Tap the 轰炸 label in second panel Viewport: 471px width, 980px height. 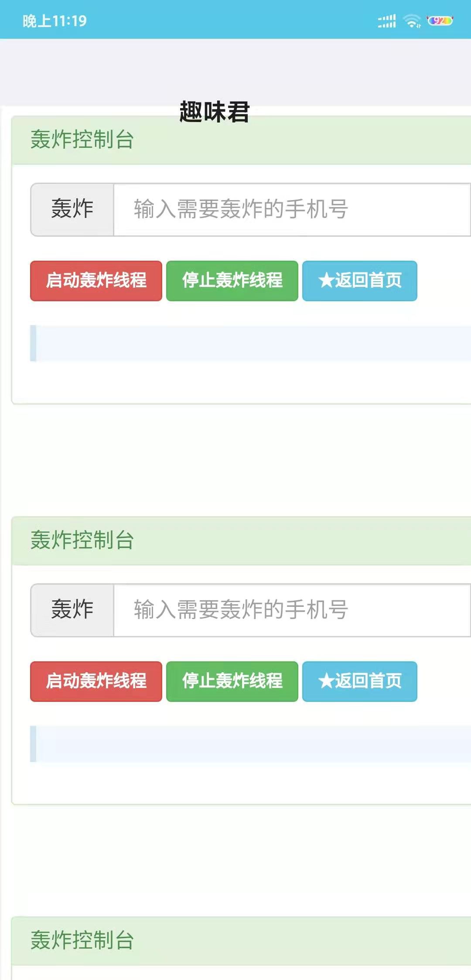(72, 610)
